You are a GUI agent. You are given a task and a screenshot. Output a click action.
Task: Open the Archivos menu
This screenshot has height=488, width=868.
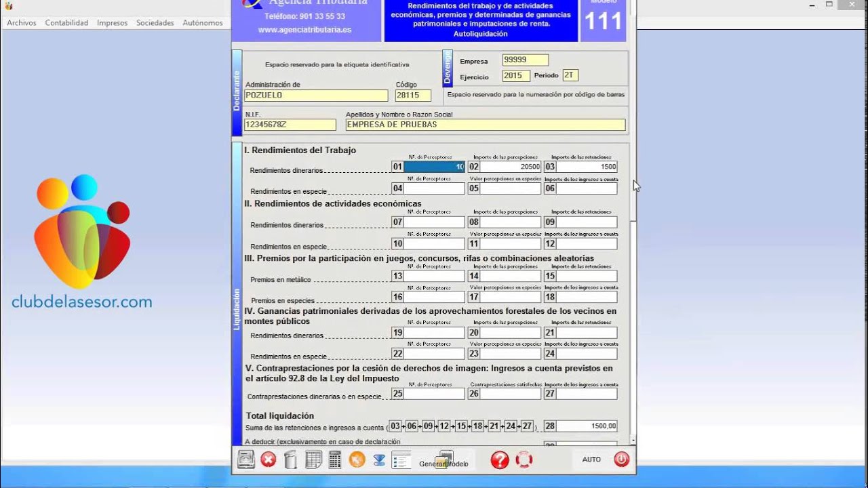point(22,22)
